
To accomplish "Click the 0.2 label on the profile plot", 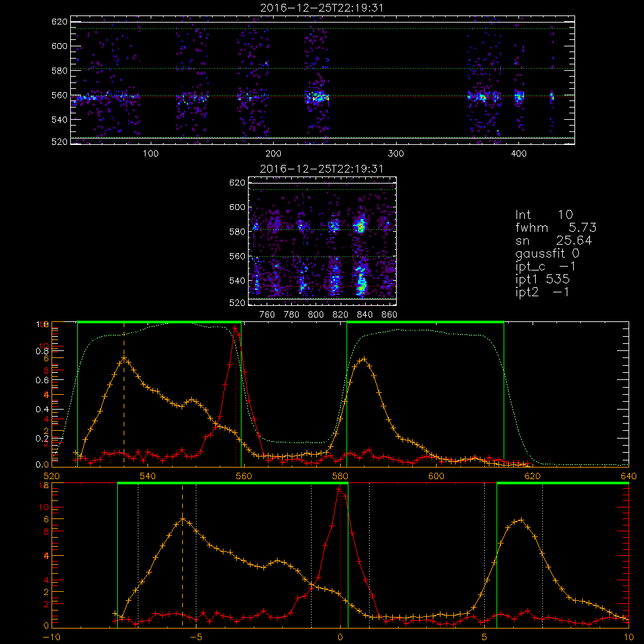I will [x=42, y=438].
